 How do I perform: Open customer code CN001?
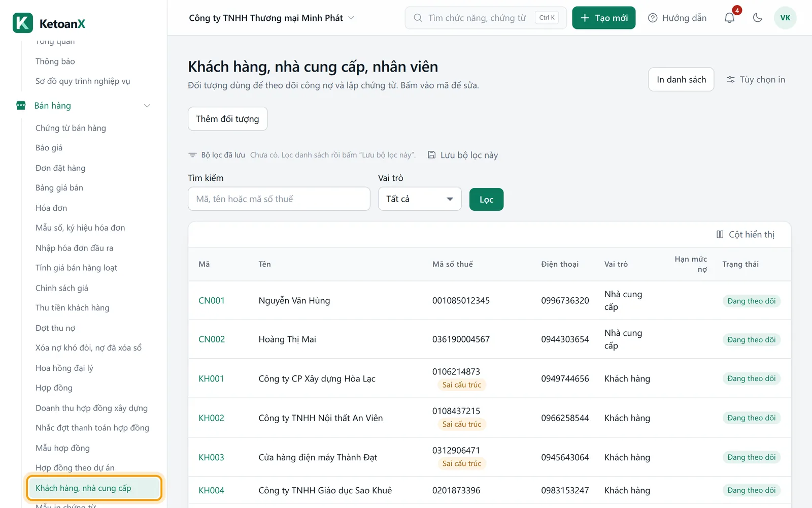212,301
